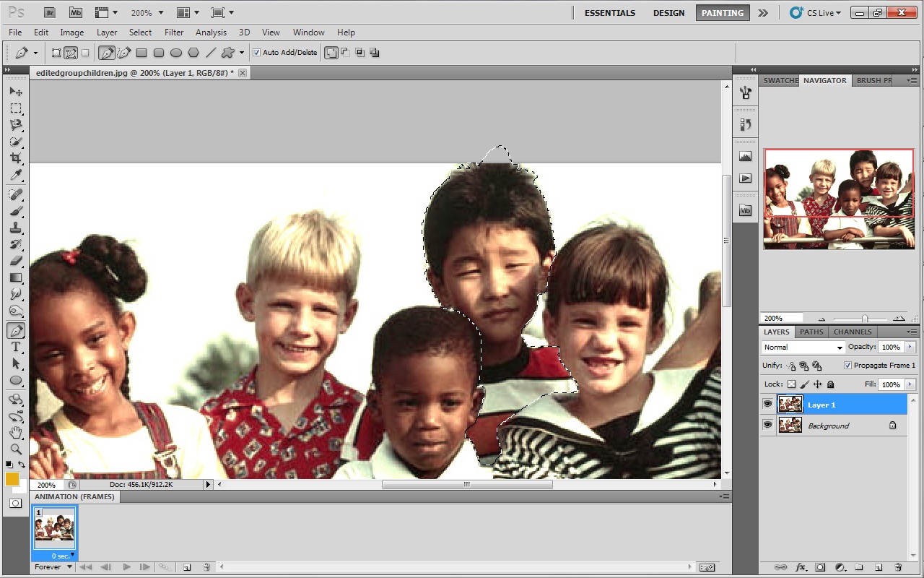Viewport: 924px width, 578px height.
Task: Toggle Auto Add/Delete checkbox
Action: coord(257,53)
